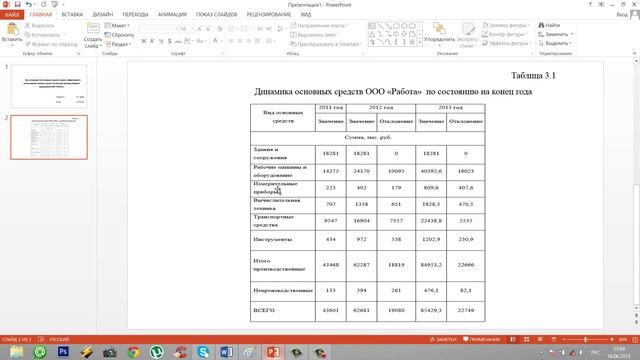Open the font name combo box
The width and height of the screenshot is (640, 360).
[158, 29]
